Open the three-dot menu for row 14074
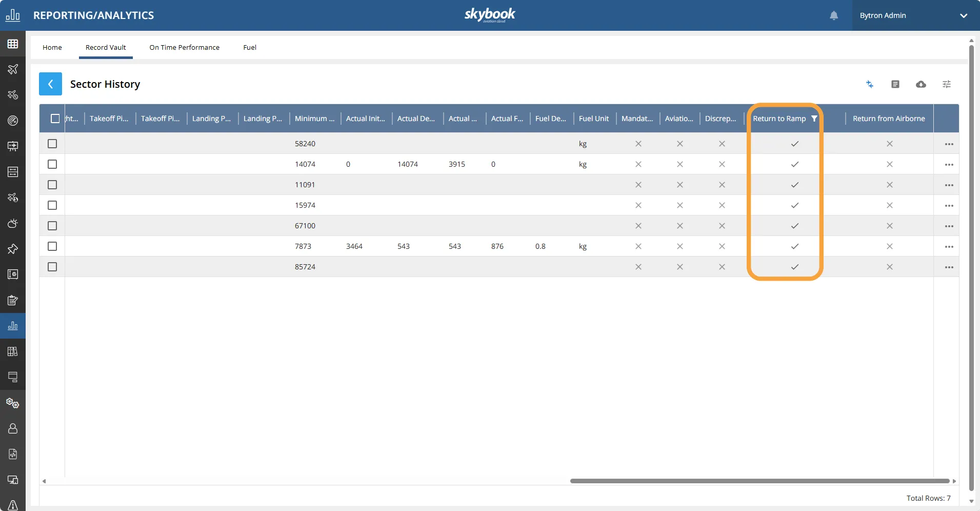 tap(949, 165)
